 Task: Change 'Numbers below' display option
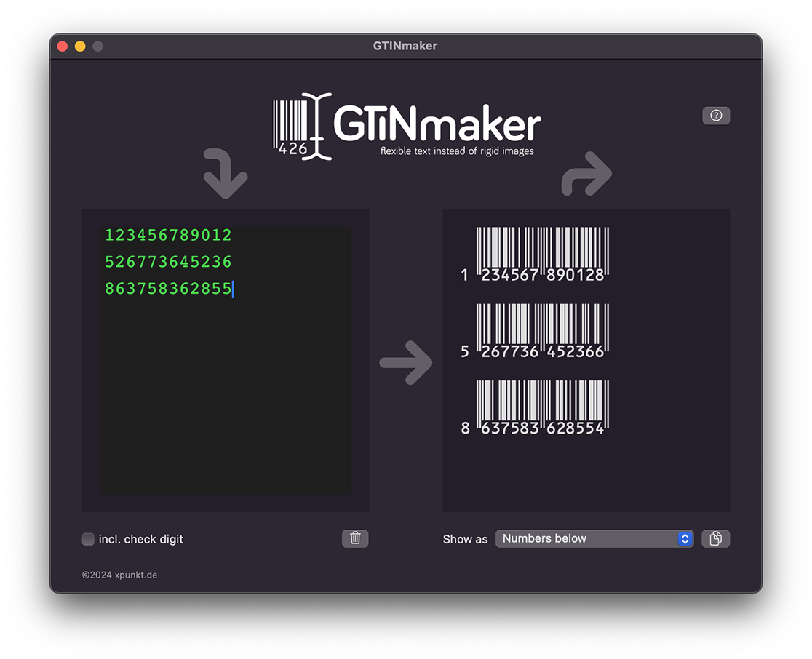(x=594, y=538)
